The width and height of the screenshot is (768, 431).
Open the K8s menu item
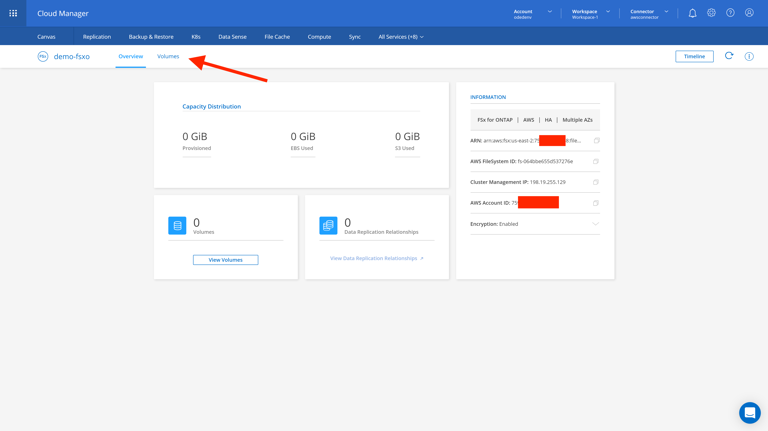196,37
